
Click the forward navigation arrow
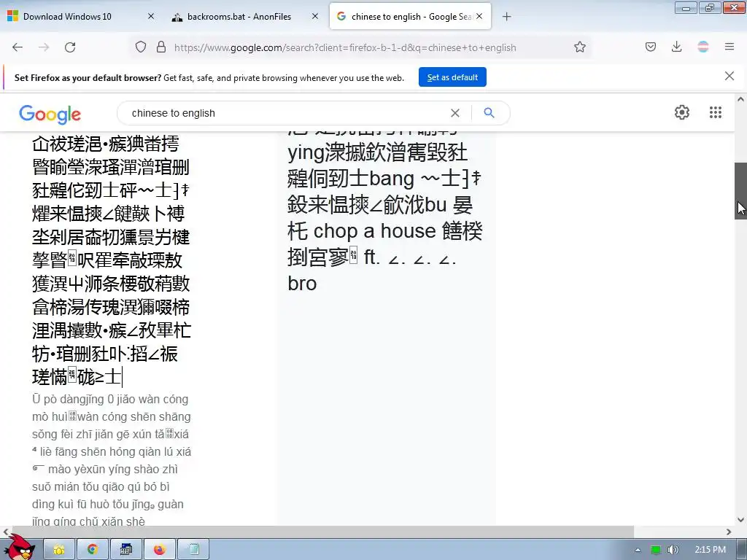click(x=44, y=47)
